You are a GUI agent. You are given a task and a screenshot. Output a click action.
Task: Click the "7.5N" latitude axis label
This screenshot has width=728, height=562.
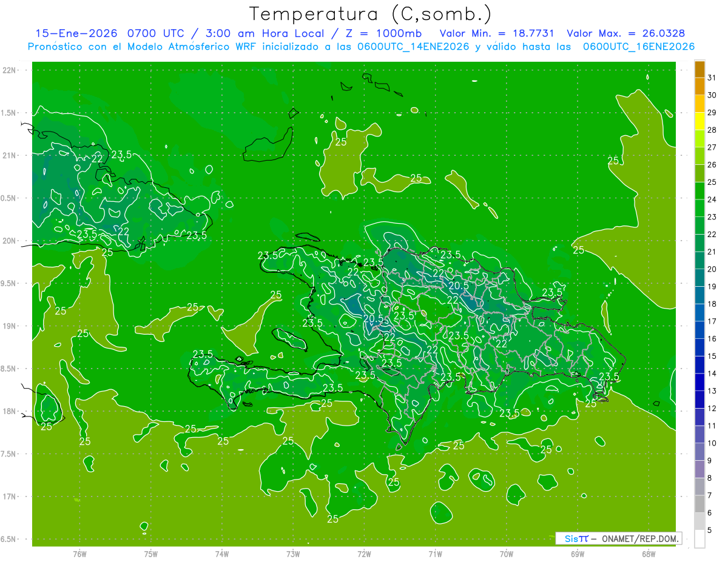pyautogui.click(x=8, y=454)
